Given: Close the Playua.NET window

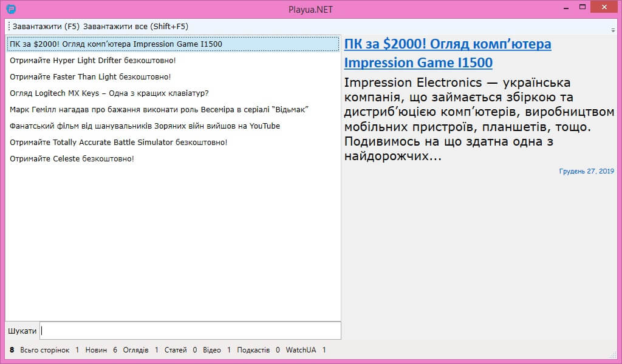Looking at the screenshot, I should point(604,7).
